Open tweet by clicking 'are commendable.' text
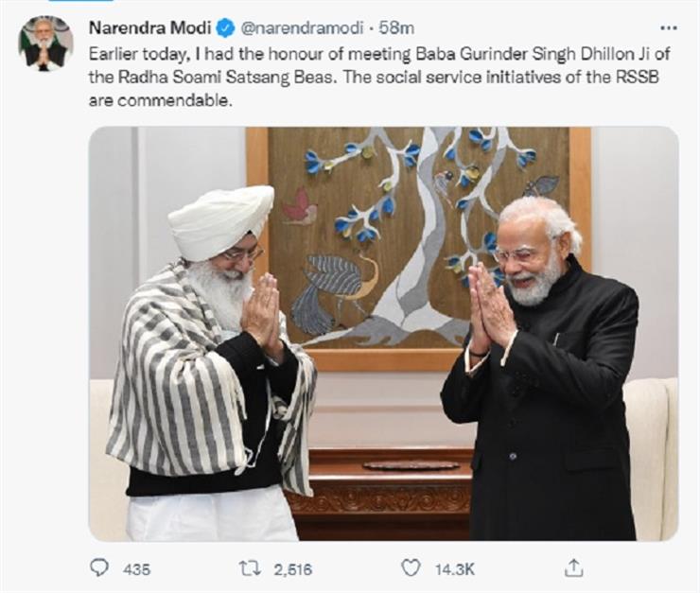The height and width of the screenshot is (593, 700). click(161, 101)
